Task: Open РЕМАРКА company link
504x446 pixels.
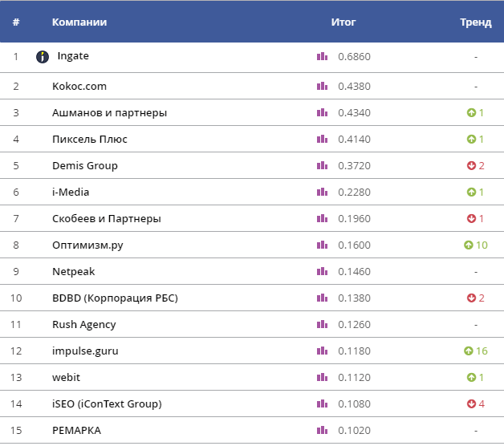Action: click(76, 430)
